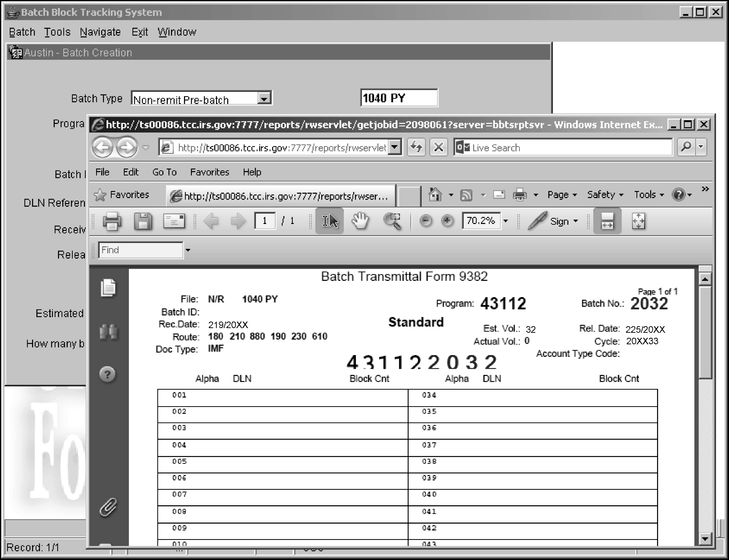Click the PDF print icon
The image size is (729, 560).
[x=112, y=221]
